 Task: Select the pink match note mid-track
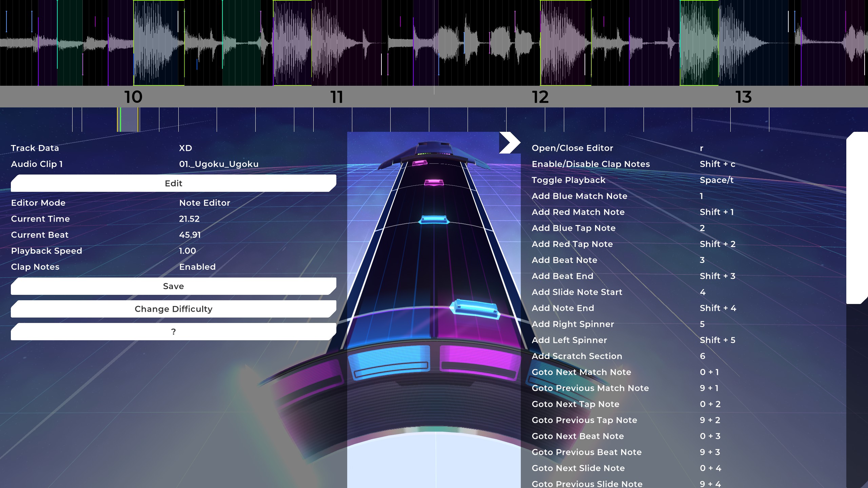tap(434, 183)
